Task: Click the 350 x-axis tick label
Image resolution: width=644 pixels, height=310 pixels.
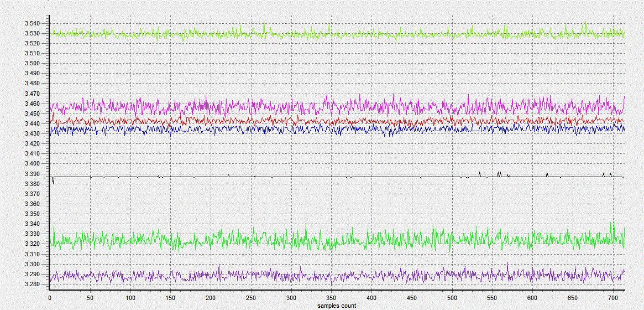Action: 332,298
